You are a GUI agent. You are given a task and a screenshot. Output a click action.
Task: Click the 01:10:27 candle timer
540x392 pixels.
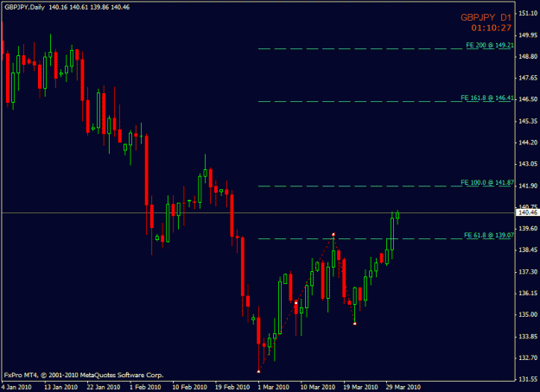point(491,28)
